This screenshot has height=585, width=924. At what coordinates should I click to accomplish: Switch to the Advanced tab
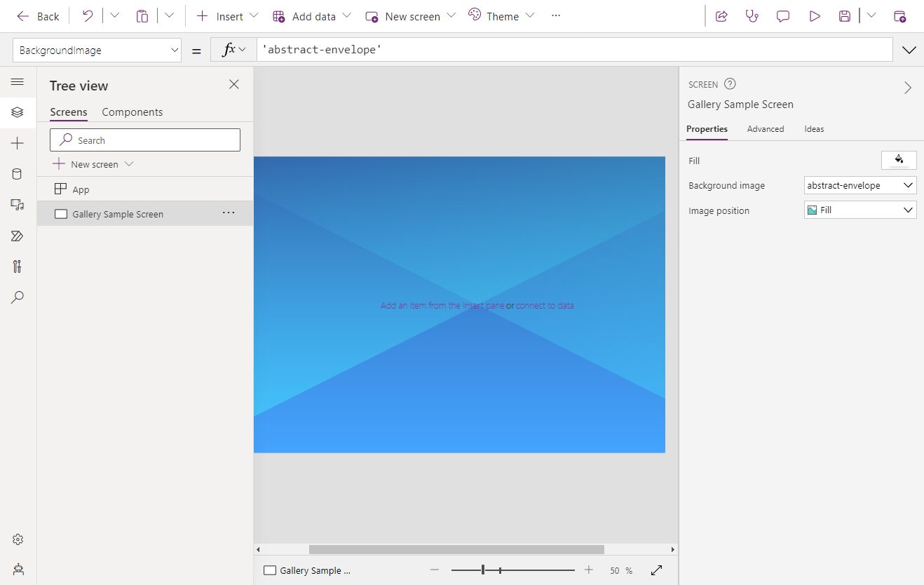click(765, 128)
